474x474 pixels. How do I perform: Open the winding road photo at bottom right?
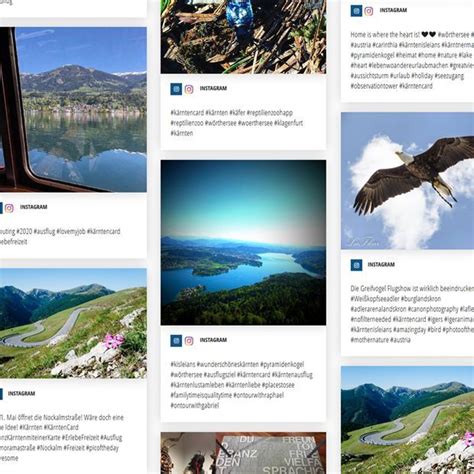point(407,420)
